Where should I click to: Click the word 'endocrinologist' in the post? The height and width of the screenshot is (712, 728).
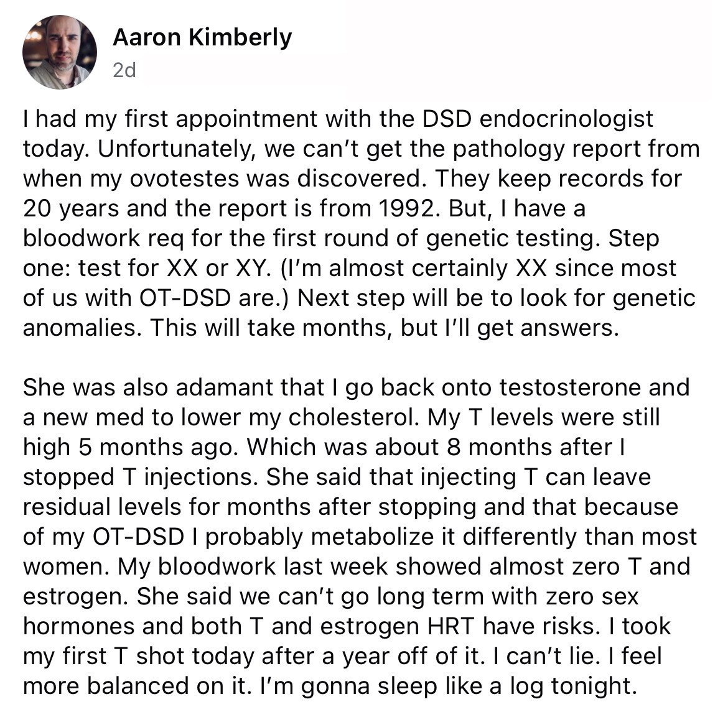point(566,119)
